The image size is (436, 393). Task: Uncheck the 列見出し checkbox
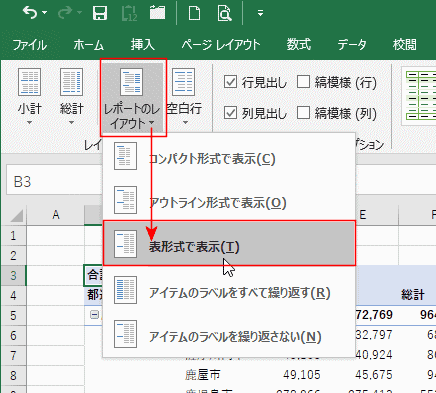[x=230, y=113]
